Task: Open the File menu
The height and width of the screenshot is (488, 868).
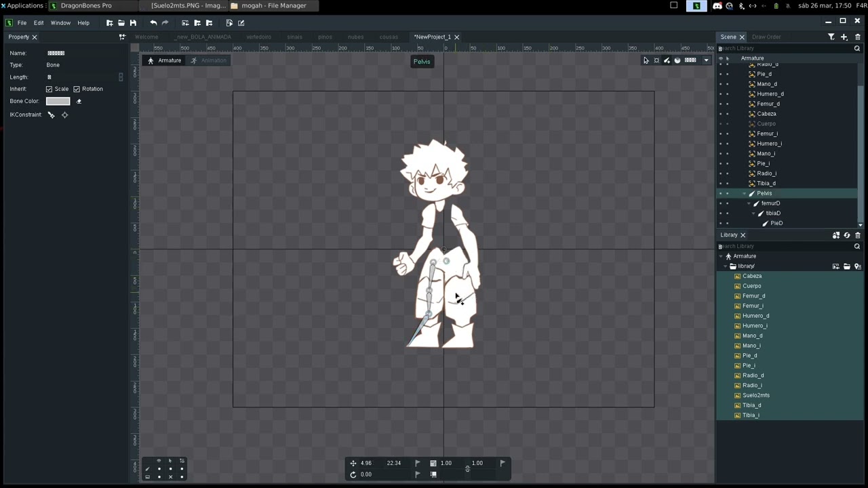Action: [22, 23]
